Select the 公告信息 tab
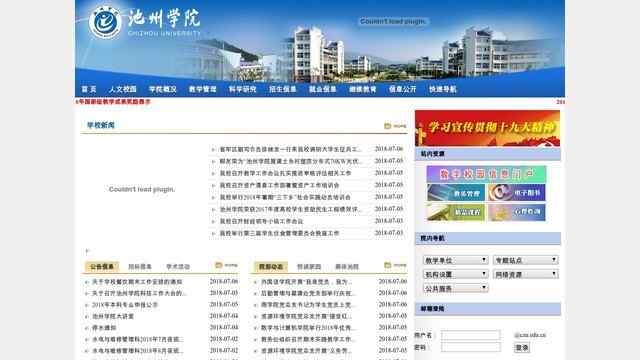 (x=102, y=267)
